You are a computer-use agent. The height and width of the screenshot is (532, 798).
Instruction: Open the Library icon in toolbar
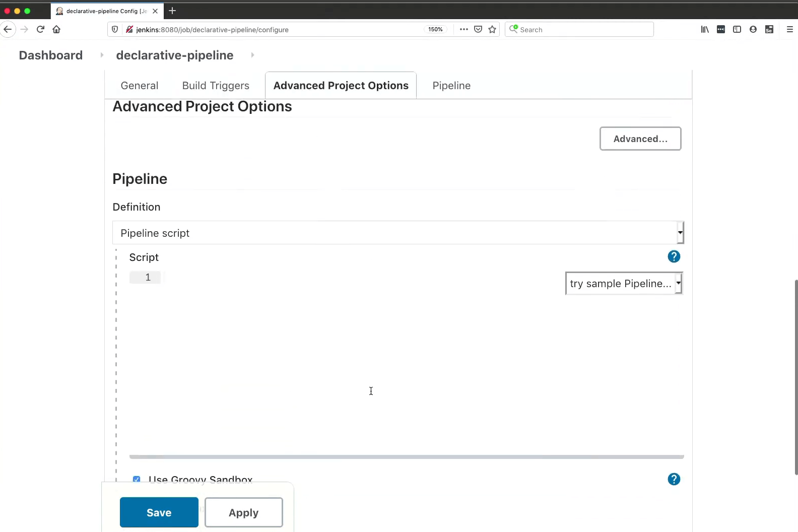[x=705, y=29]
